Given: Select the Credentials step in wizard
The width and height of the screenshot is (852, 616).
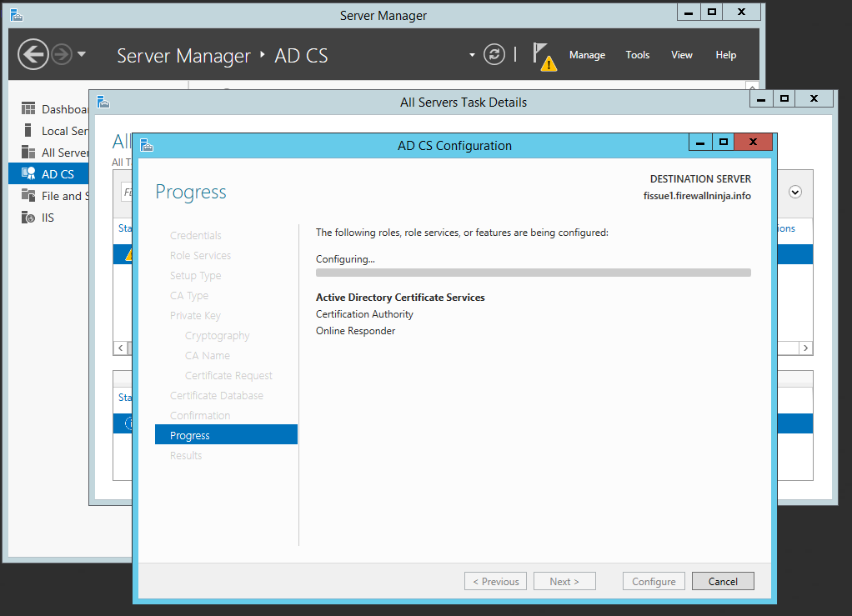Looking at the screenshot, I should coord(196,235).
